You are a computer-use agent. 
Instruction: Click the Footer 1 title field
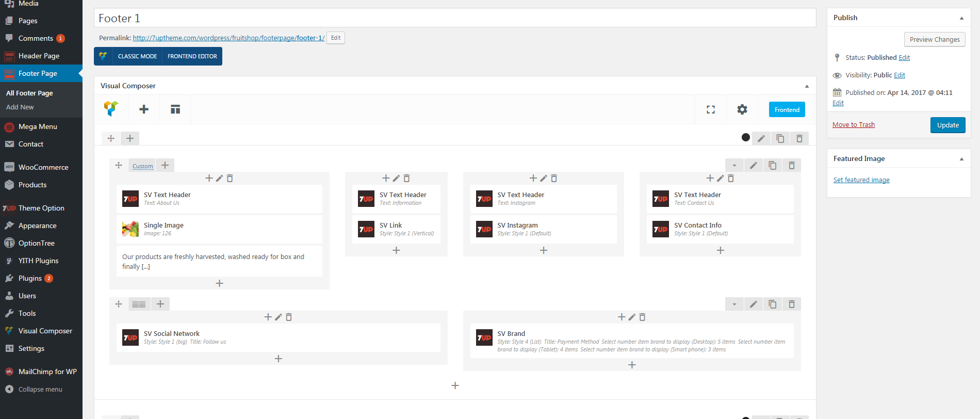point(454,18)
